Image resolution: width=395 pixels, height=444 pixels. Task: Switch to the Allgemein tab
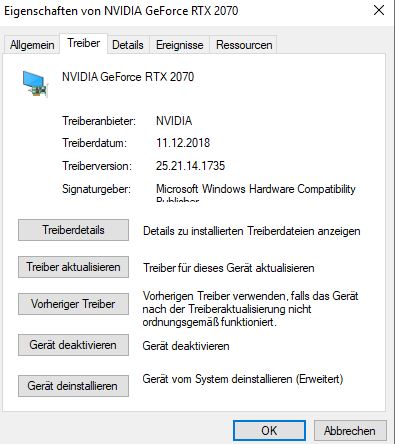click(32, 45)
